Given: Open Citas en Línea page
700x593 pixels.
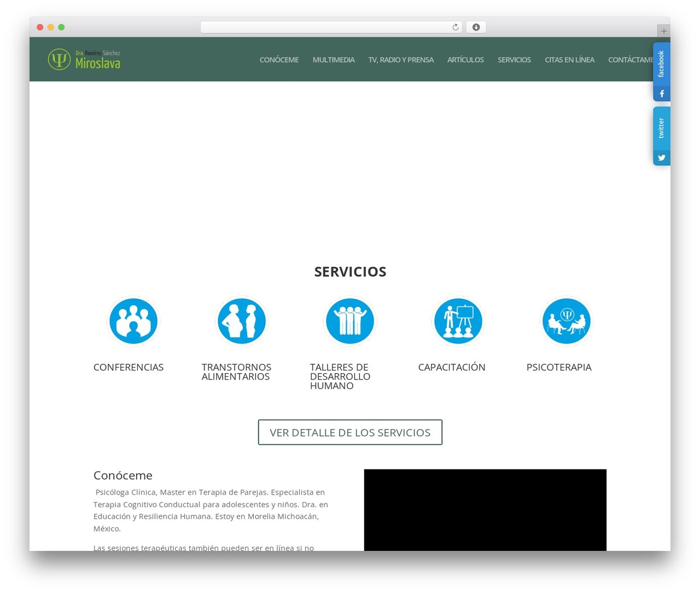Looking at the screenshot, I should [569, 60].
